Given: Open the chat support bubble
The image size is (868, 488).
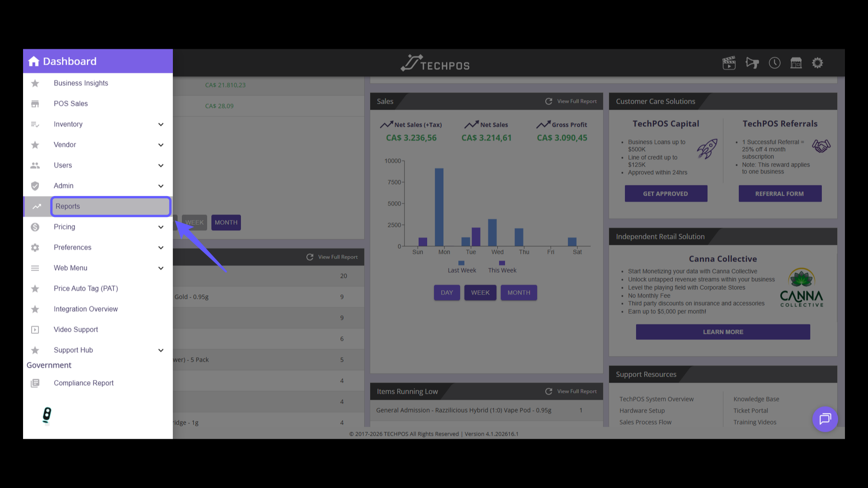Looking at the screenshot, I should [825, 419].
